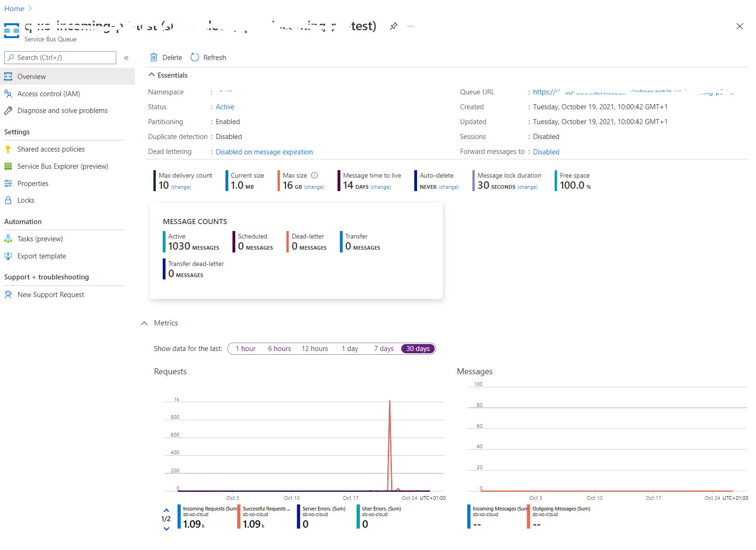Click the Home breadcrumb link
This screenshot has height=550, width=756.
coord(14,8)
